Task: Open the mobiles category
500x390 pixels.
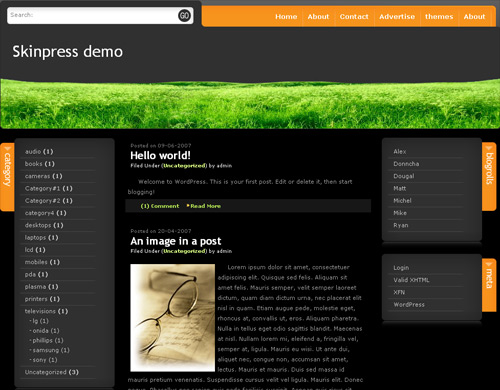Action: [36, 262]
